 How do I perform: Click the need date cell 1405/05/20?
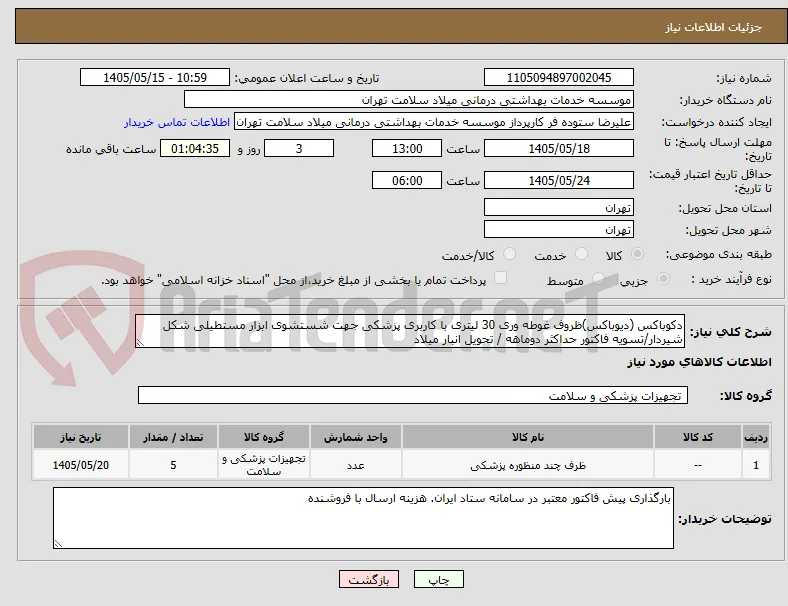(x=80, y=465)
